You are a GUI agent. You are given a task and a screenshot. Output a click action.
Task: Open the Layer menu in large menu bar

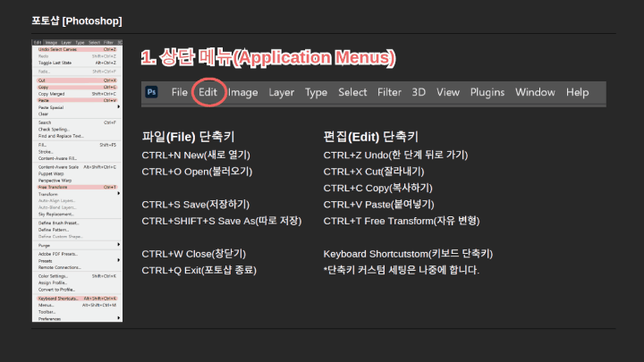(282, 93)
